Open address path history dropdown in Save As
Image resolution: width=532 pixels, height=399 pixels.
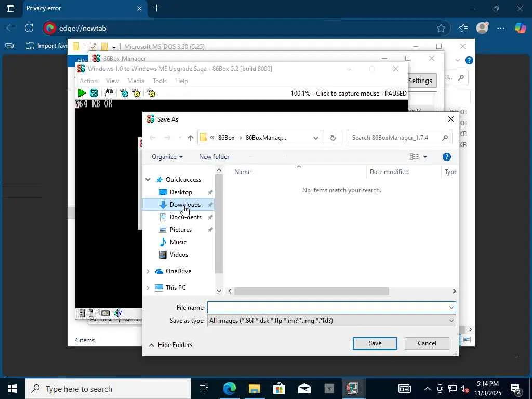click(315, 138)
